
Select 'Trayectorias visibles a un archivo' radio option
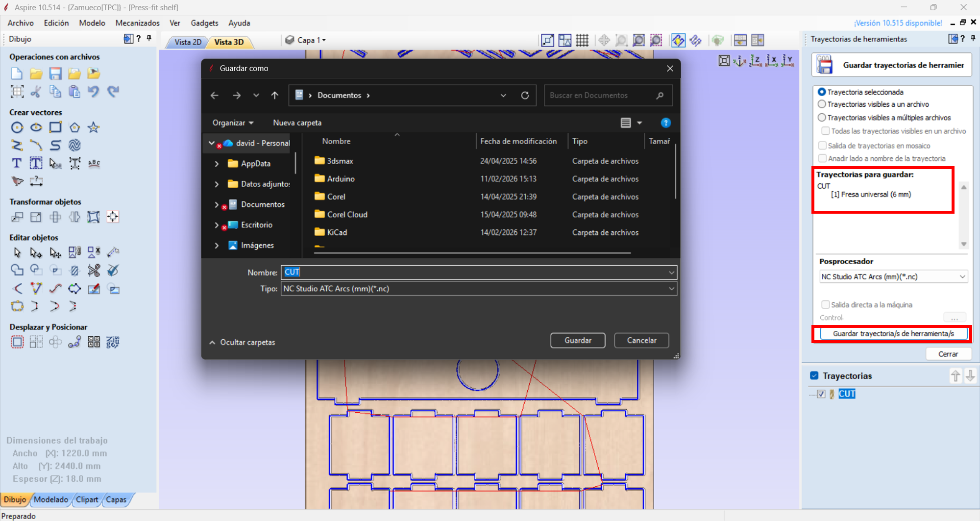(822, 104)
